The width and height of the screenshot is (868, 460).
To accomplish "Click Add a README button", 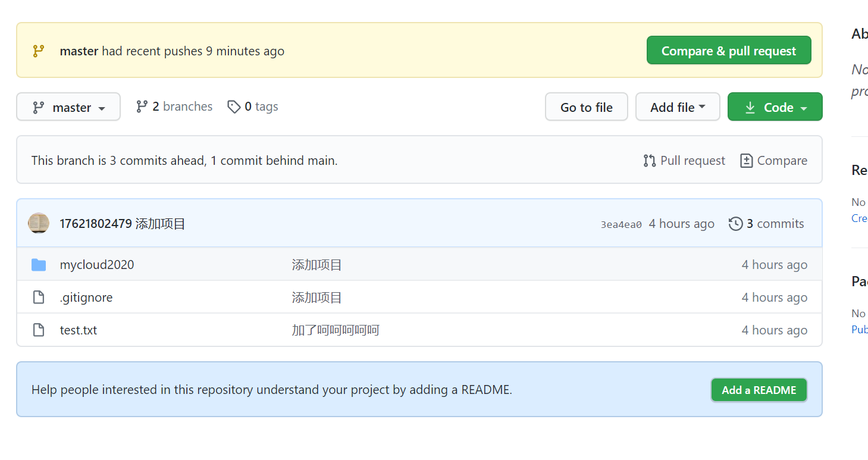I will tap(759, 390).
